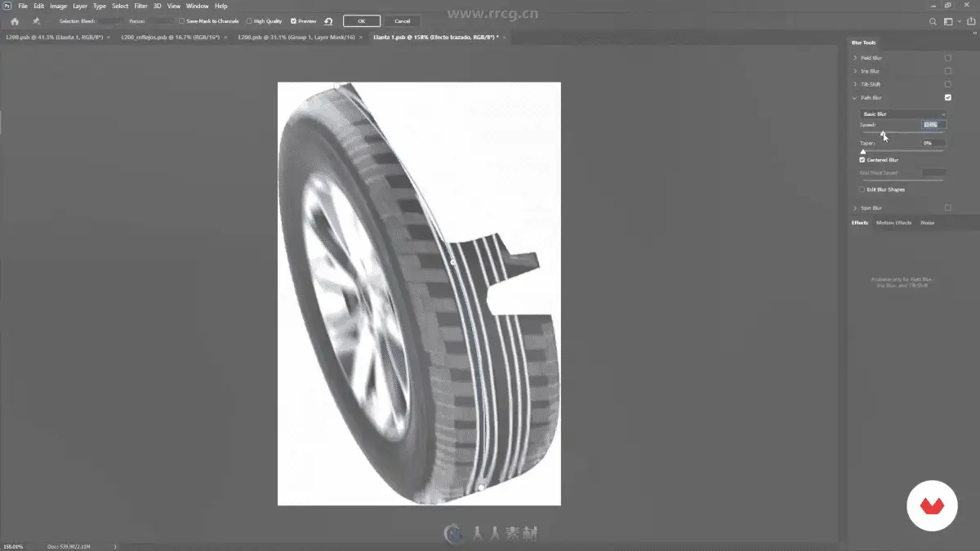Image resolution: width=980 pixels, height=551 pixels.
Task: Click the Speed percentage input field
Action: 934,125
